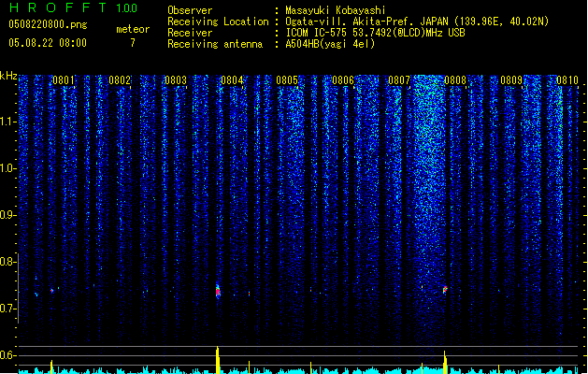Click the Observer label
This screenshot has height=374, width=588.
click(x=190, y=10)
